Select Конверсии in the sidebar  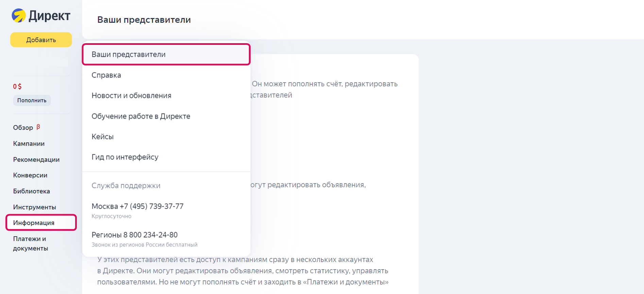coord(30,175)
